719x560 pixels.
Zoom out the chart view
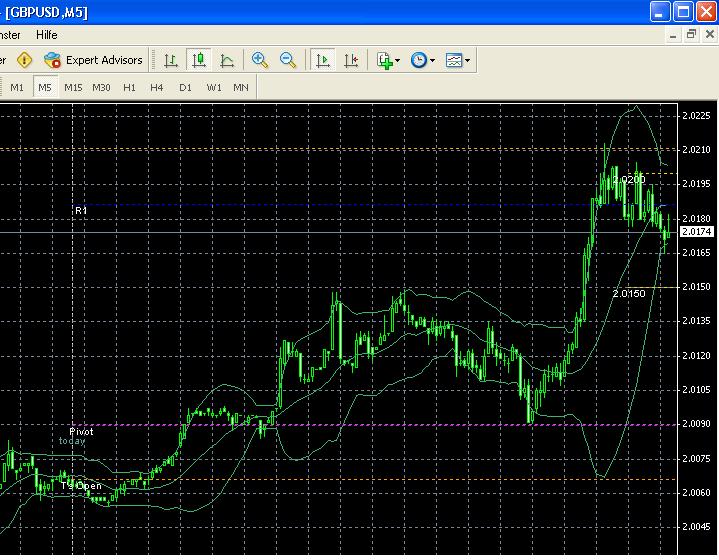click(288, 60)
